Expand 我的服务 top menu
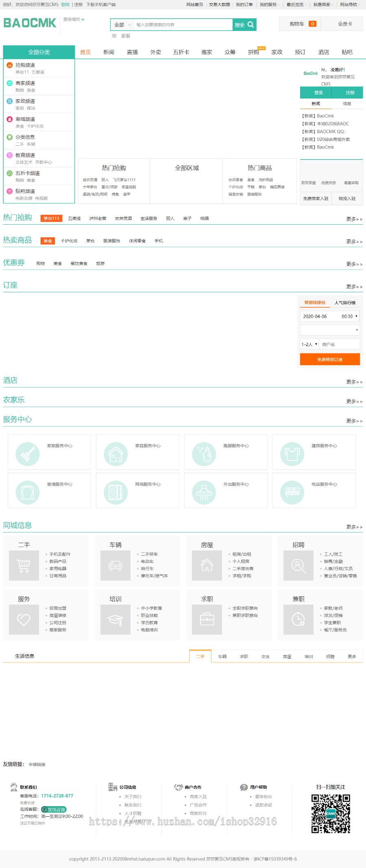Screen dimensions: 366x868 [x=270, y=4]
